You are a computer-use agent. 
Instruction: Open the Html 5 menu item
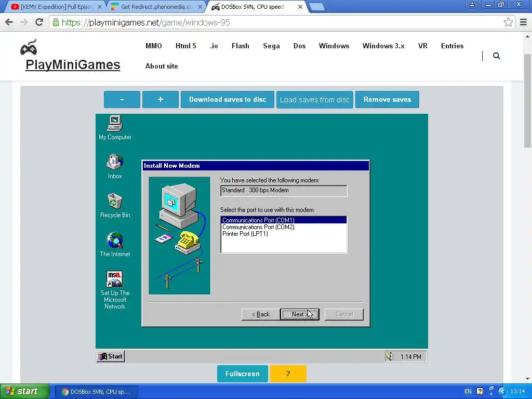click(185, 46)
